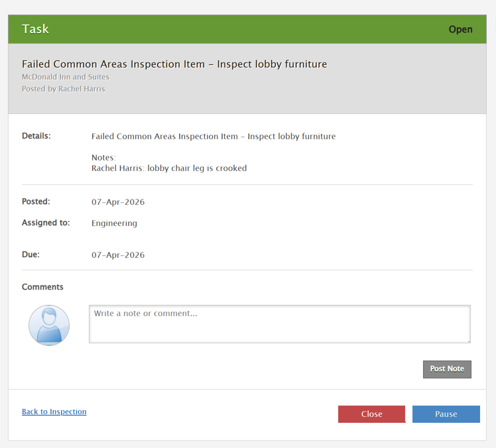Click in the note or comment text box
This screenshot has height=448, width=496.
[279, 324]
